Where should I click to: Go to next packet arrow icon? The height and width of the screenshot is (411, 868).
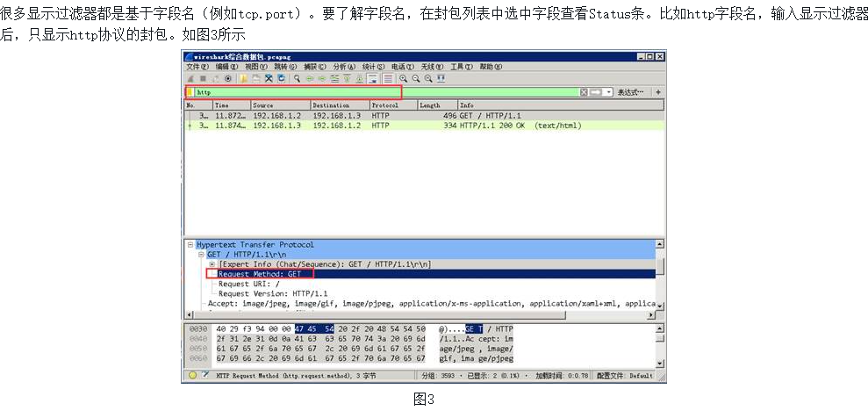click(x=322, y=79)
